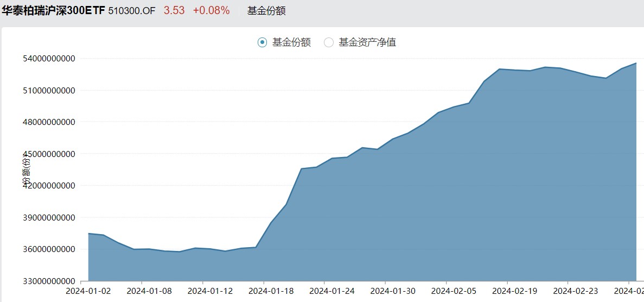Click the 2024-01-30 date label
Viewport: 644px width, 302px height.
(x=393, y=291)
